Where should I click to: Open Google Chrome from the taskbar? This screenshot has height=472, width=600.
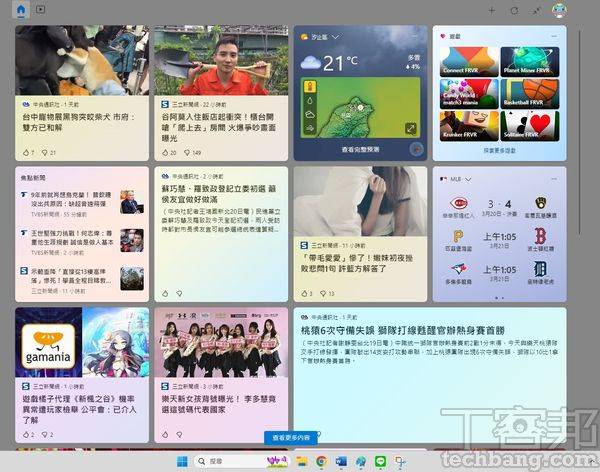coord(321,461)
